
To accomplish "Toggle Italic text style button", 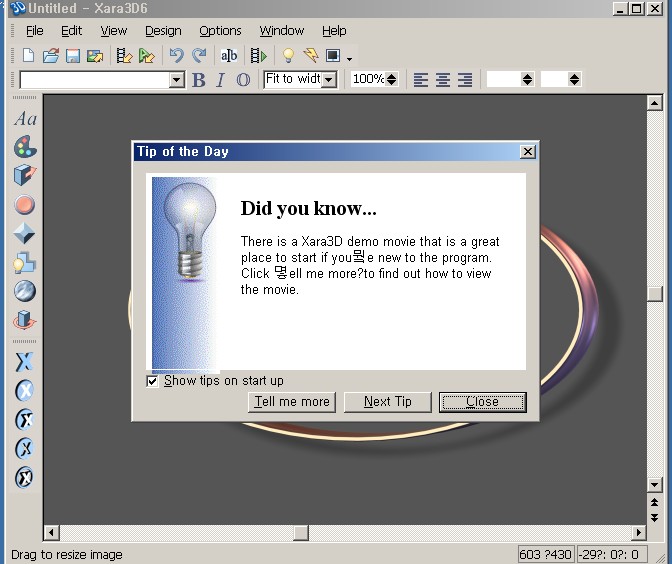I will coord(220,80).
